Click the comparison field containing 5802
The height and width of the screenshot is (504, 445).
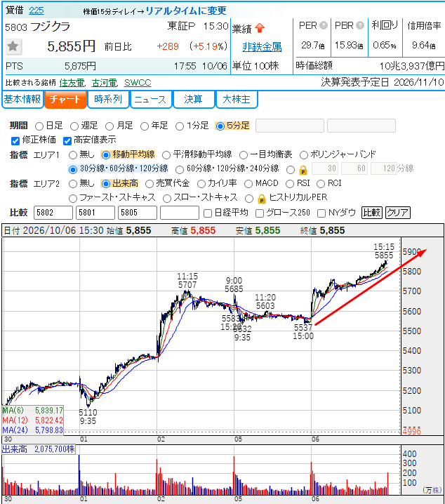pos(53,213)
